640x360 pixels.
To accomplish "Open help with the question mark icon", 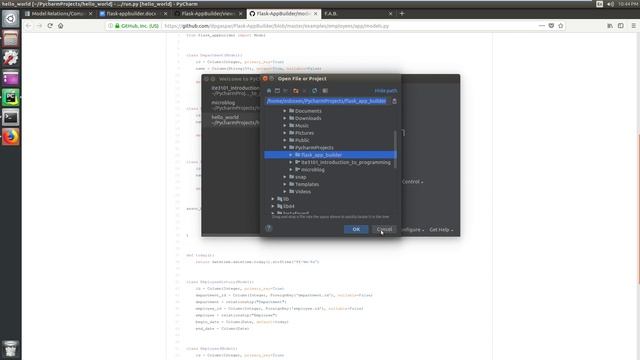I will pyautogui.click(x=269, y=228).
